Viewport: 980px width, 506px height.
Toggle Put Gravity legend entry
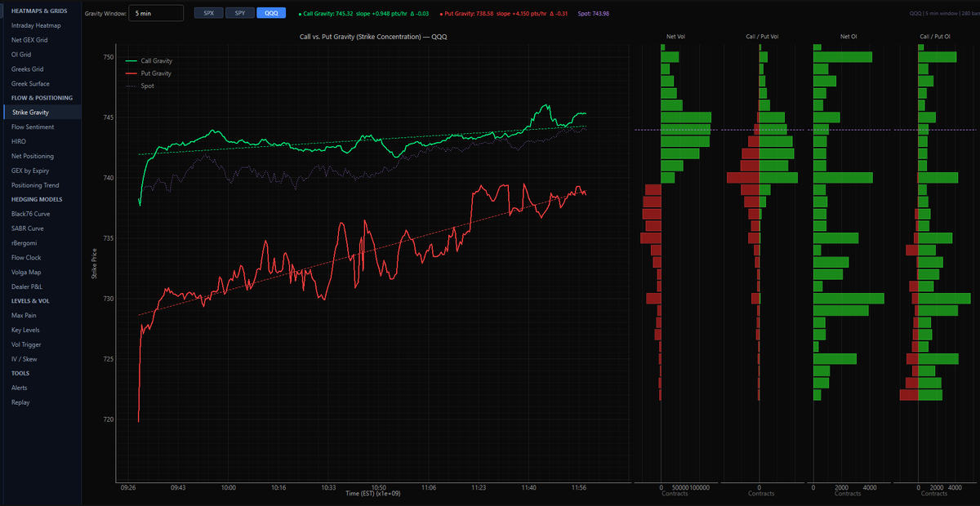click(148, 73)
